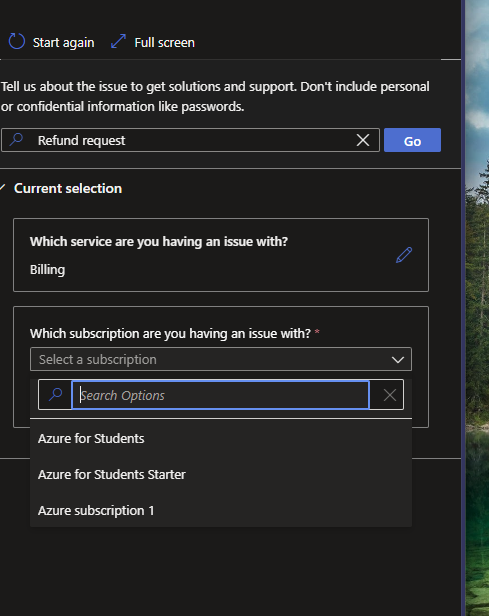Edit the Billing service using pencil icon
Screen dimensions: 489x616
click(404, 255)
